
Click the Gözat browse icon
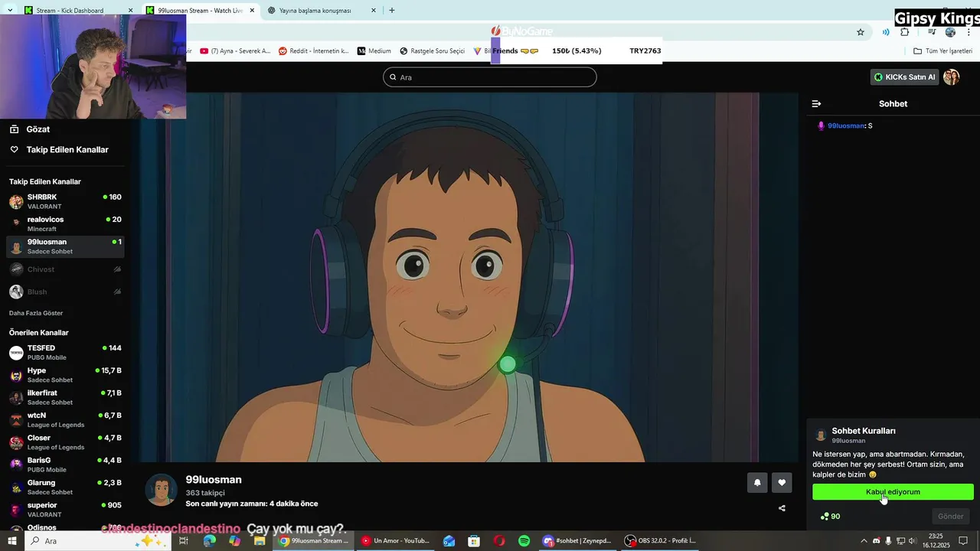[14, 129]
